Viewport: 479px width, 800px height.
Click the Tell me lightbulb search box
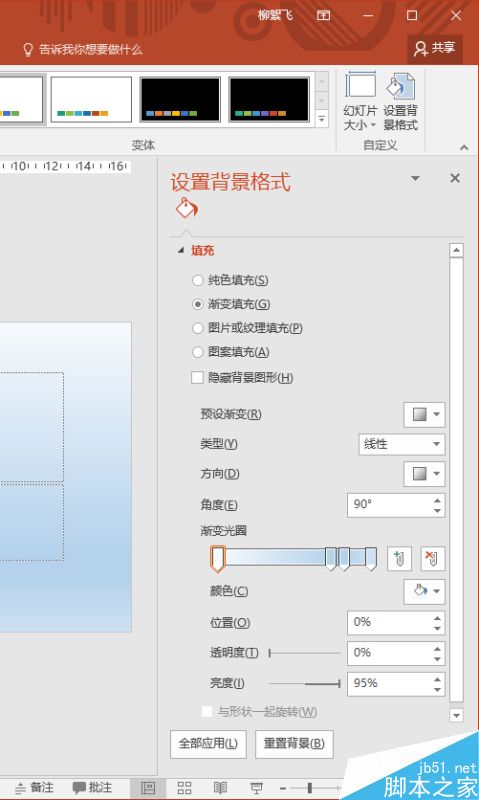pyautogui.click(x=83, y=49)
